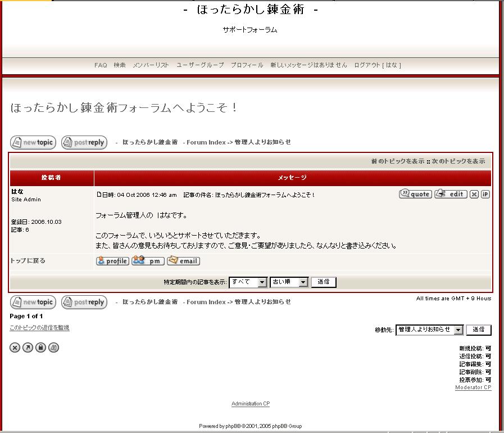This screenshot has width=504, height=433.
Task: Click the Administration CP link
Action: 251,404
